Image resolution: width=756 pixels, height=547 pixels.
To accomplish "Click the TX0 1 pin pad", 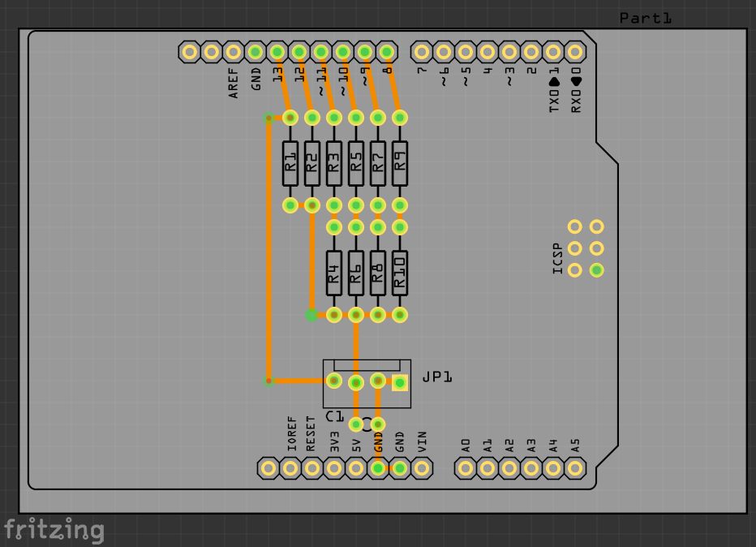I will click(x=552, y=51).
